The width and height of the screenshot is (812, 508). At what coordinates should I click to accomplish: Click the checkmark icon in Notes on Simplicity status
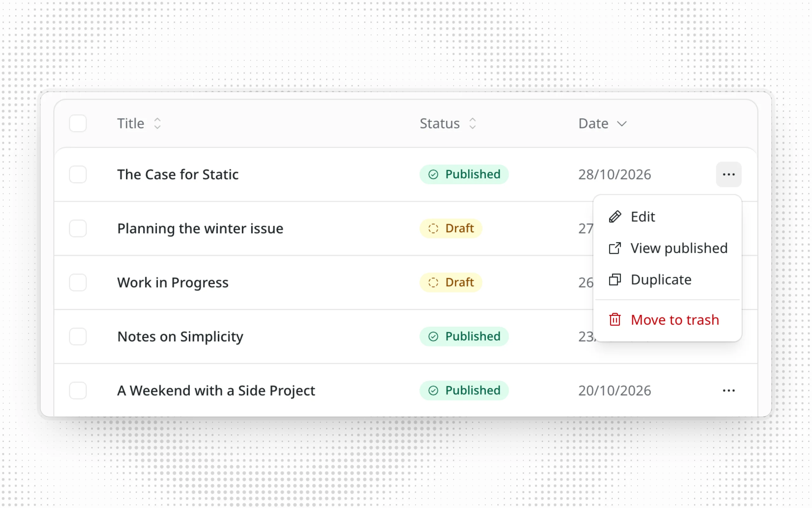[x=433, y=336]
